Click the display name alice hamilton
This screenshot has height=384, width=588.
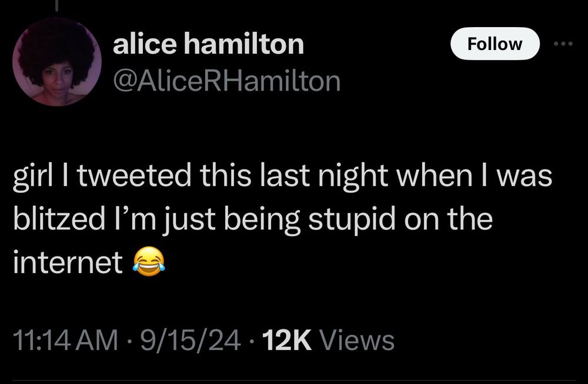(209, 42)
